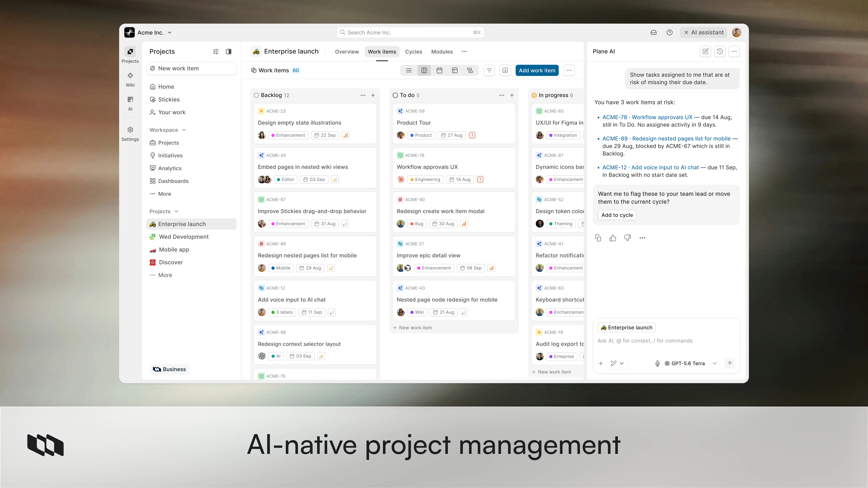Viewport: 868px width, 488px height.
Task: Give thumbs up to AI response
Action: (x=613, y=238)
